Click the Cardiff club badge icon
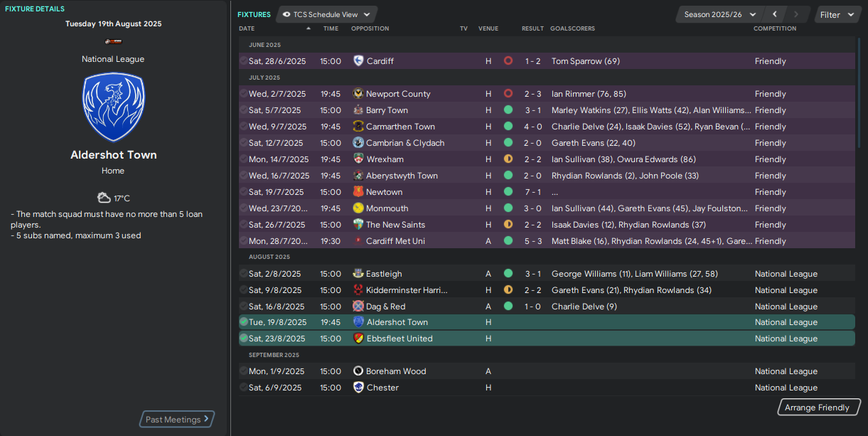The width and height of the screenshot is (868, 436). pos(358,61)
